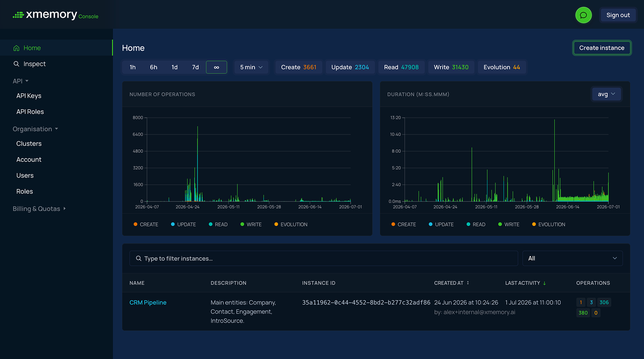This screenshot has width=644, height=359.
Task: Toggle READ series in duration chart legend
Action: (x=475, y=224)
